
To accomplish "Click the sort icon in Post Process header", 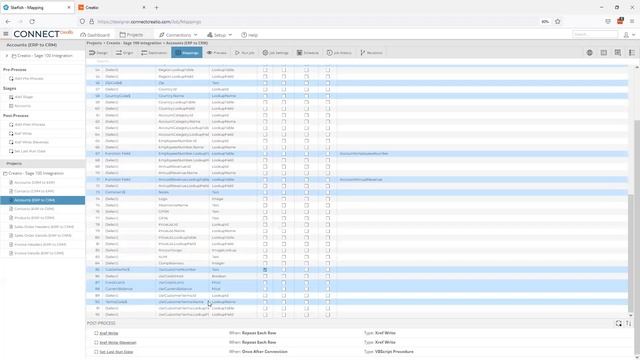I will 629,323.
